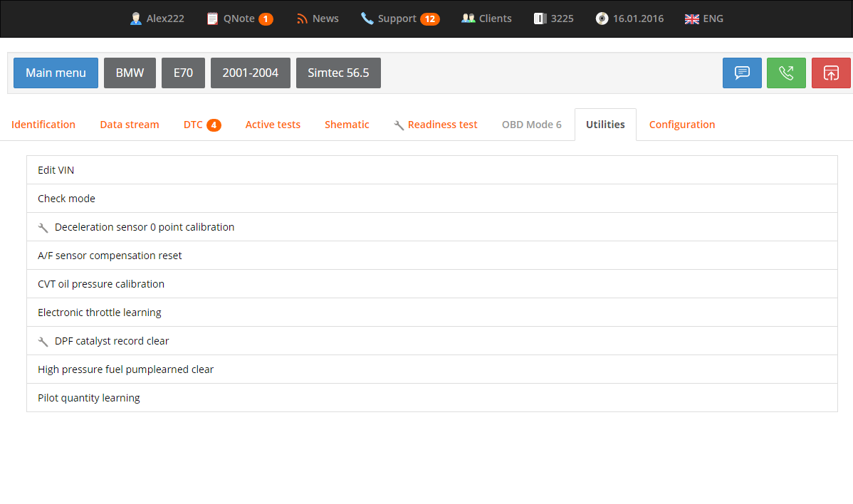The width and height of the screenshot is (853, 504).
Task: Click the blue chat message icon button
Action: tap(742, 73)
